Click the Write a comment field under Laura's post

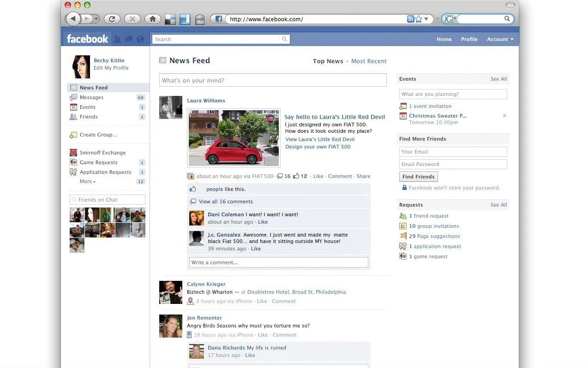click(x=279, y=262)
